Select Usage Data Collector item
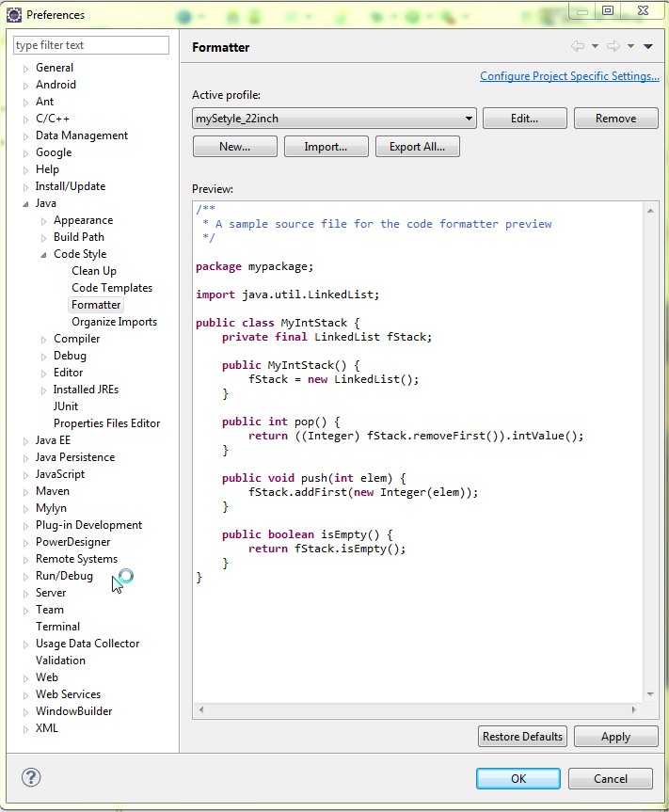 tap(88, 644)
